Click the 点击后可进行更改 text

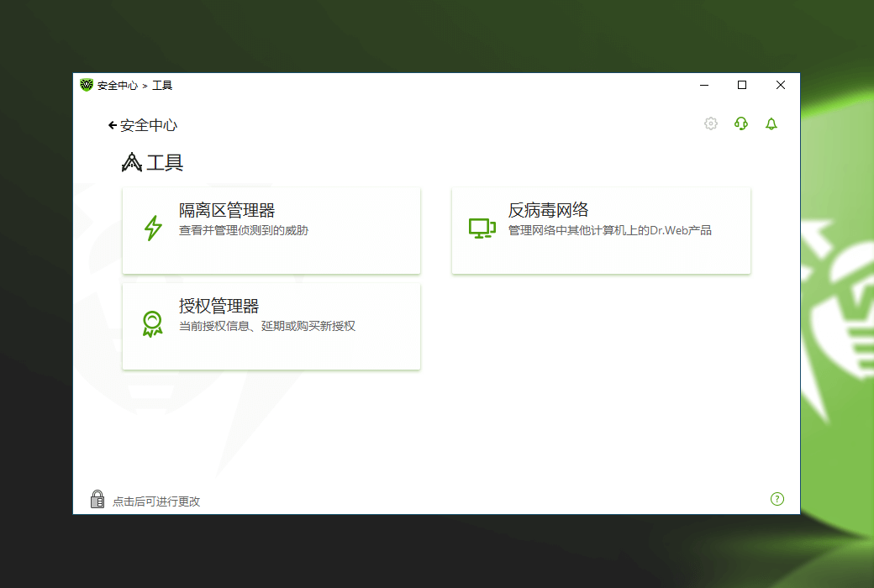click(156, 501)
